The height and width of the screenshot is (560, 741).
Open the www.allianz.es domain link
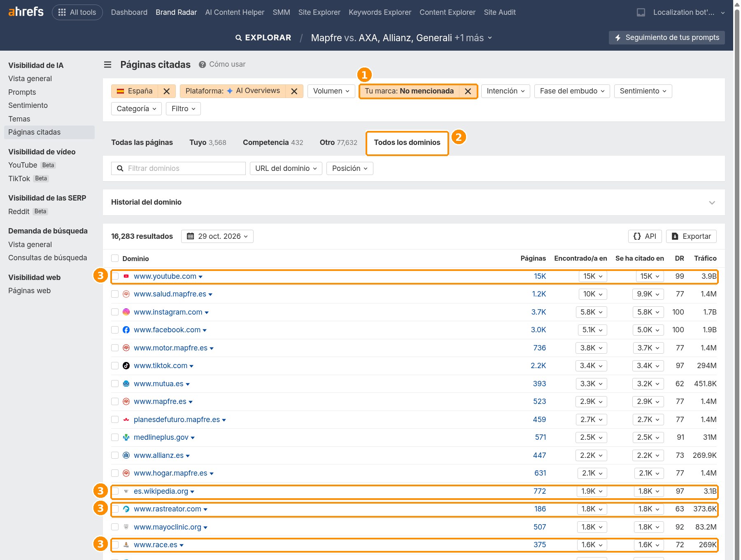[x=158, y=455]
